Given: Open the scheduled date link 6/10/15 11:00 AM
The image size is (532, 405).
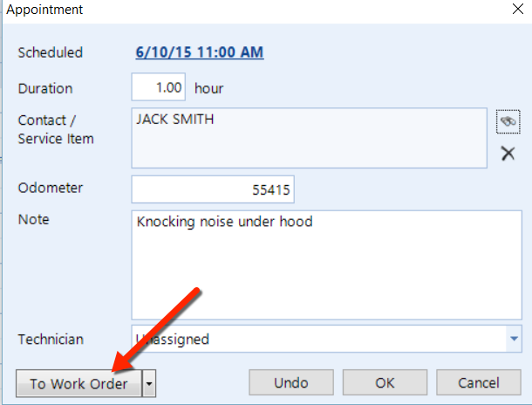Looking at the screenshot, I should click(200, 52).
